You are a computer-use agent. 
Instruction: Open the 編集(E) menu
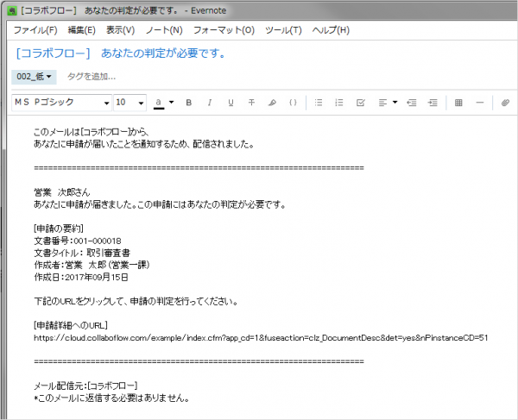82,30
